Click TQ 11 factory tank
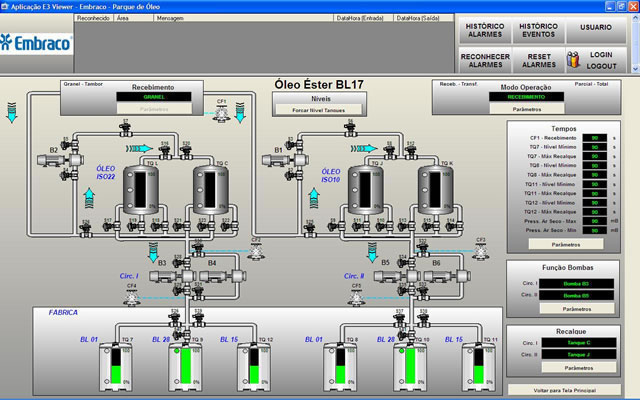 point(478,367)
